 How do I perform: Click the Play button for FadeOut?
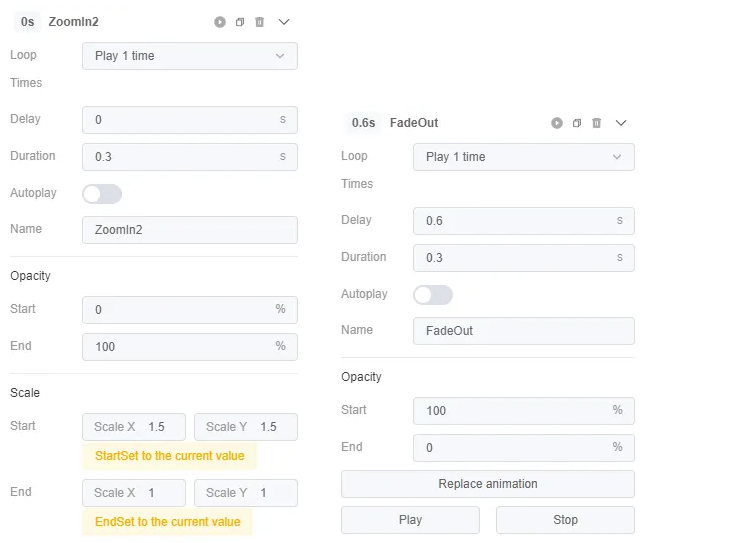tap(410, 520)
